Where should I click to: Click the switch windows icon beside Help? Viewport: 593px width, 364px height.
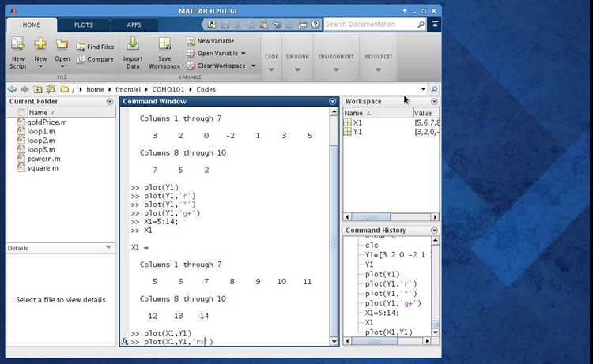303,24
